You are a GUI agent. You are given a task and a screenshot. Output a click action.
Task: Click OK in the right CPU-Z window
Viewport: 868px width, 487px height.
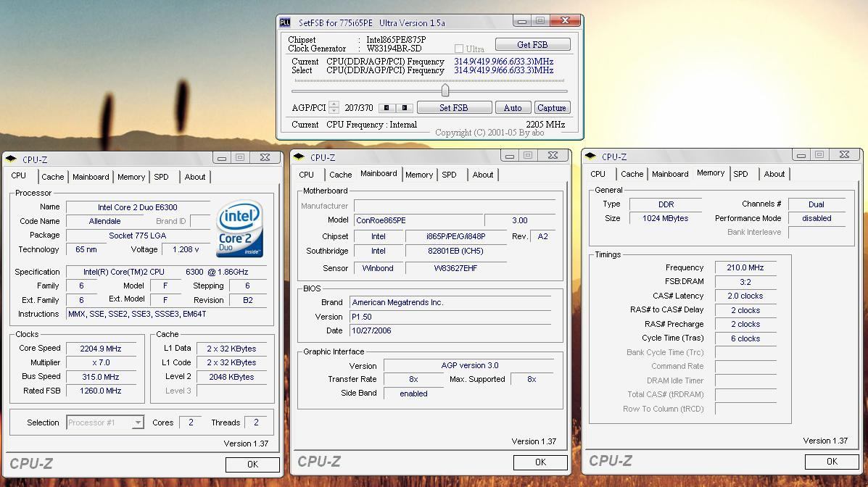click(x=832, y=462)
